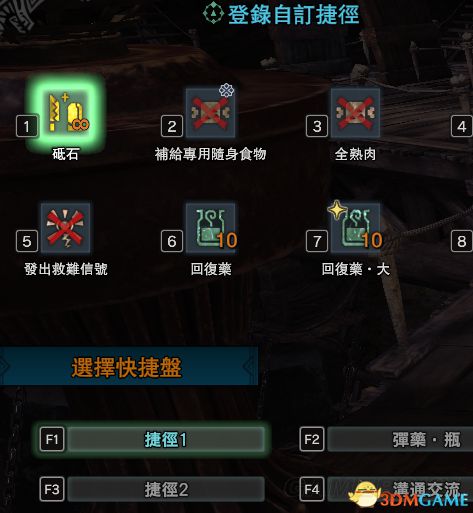Click the 補給專用隨身食物 ration icon
The height and width of the screenshot is (513, 473).
click(210, 113)
